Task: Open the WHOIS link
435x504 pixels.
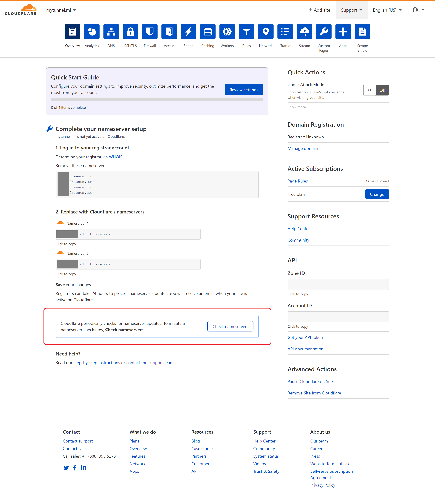Action: (x=116, y=157)
